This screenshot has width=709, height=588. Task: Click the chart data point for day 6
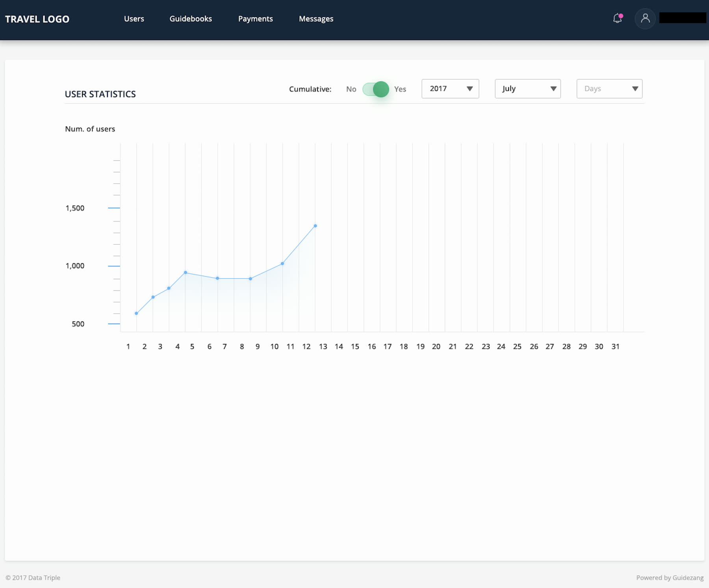(x=217, y=278)
